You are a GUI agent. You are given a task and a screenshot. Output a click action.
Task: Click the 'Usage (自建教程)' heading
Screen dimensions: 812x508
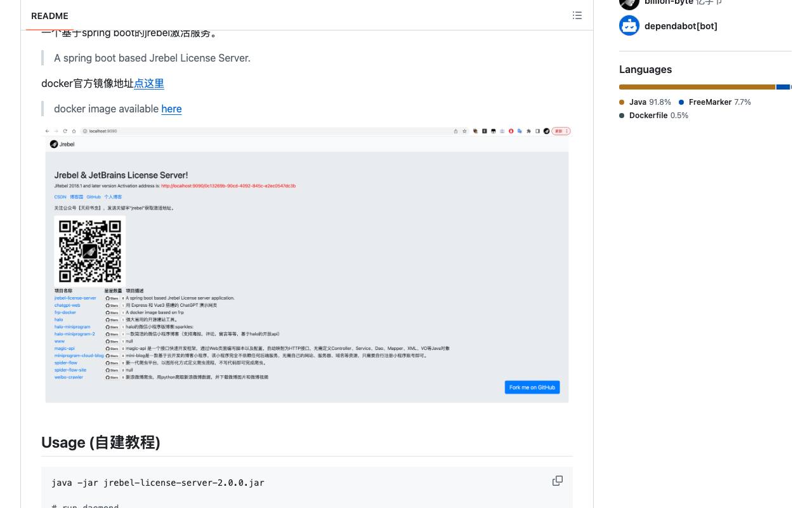tap(101, 442)
